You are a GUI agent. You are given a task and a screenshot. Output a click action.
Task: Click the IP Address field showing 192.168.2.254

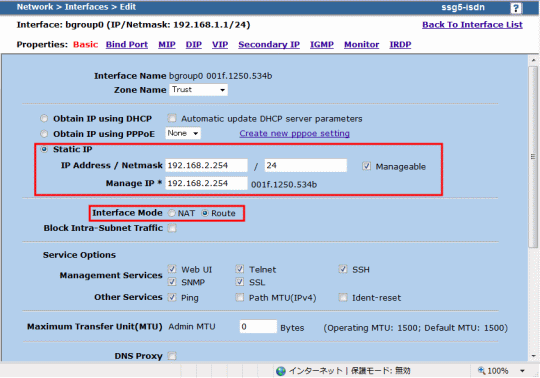click(x=206, y=166)
